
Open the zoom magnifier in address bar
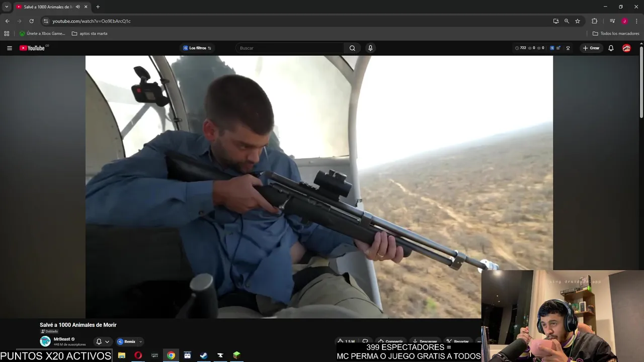click(567, 21)
